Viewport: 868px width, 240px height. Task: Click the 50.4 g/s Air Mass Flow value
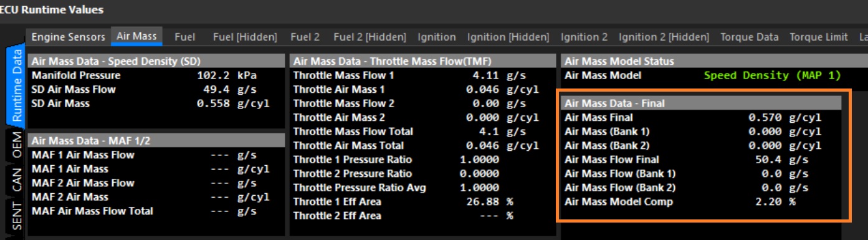click(x=782, y=160)
